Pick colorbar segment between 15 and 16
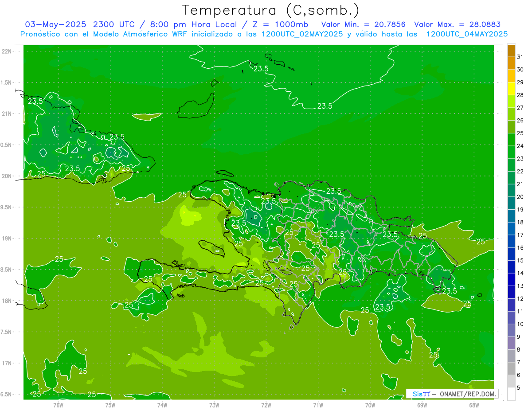Viewport: 532px width, 411px height. tap(511, 254)
